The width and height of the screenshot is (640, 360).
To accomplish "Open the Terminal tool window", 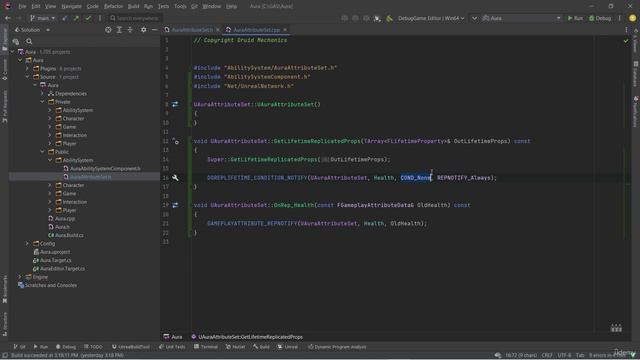I will 206,347.
